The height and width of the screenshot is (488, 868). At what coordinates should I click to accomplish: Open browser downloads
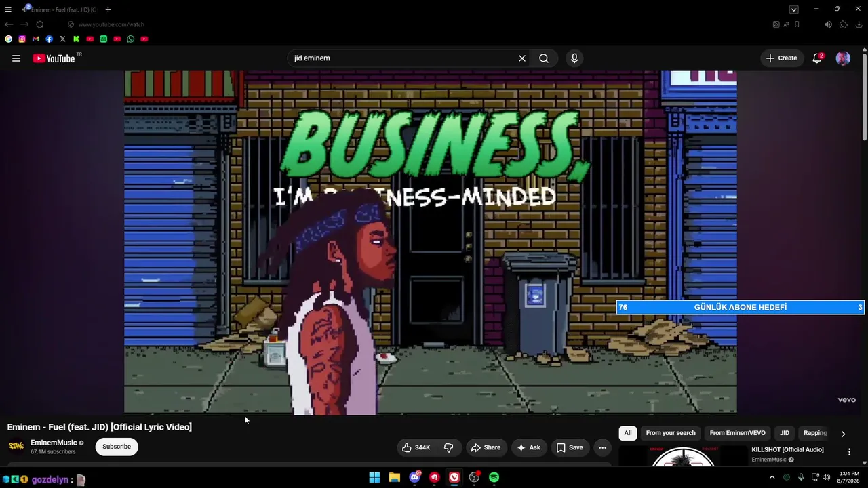[859, 24]
